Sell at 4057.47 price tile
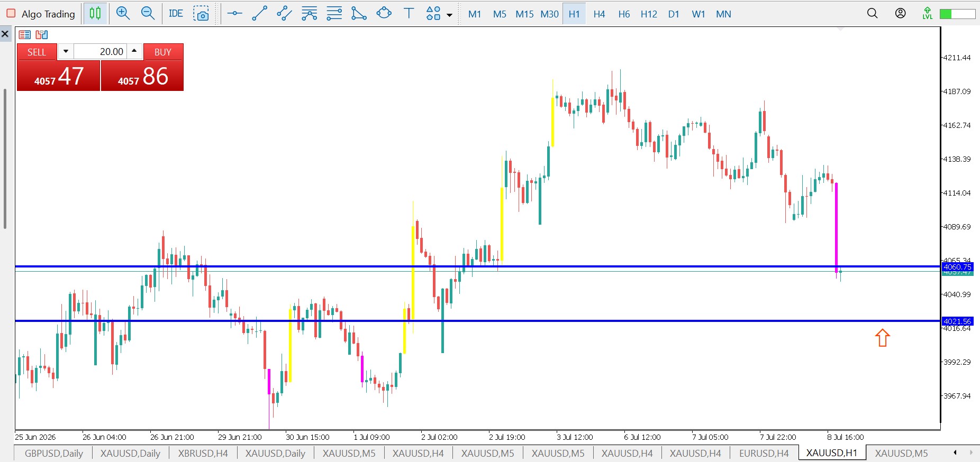The image size is (980, 462). 59,76
